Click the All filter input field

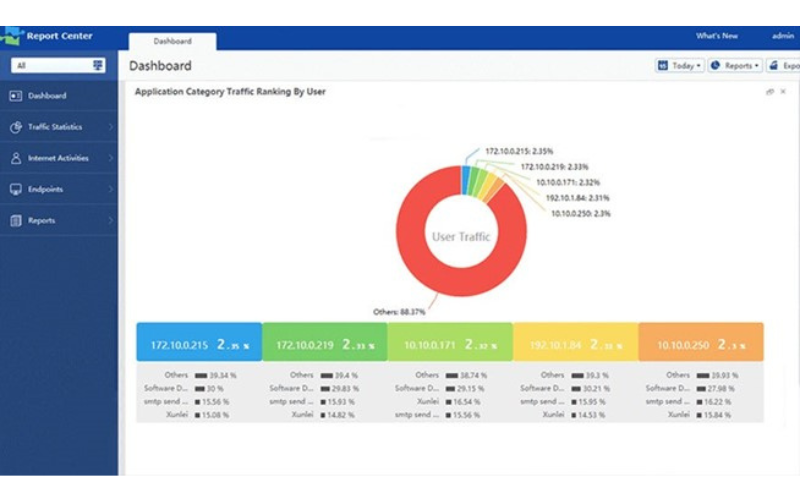(x=58, y=65)
